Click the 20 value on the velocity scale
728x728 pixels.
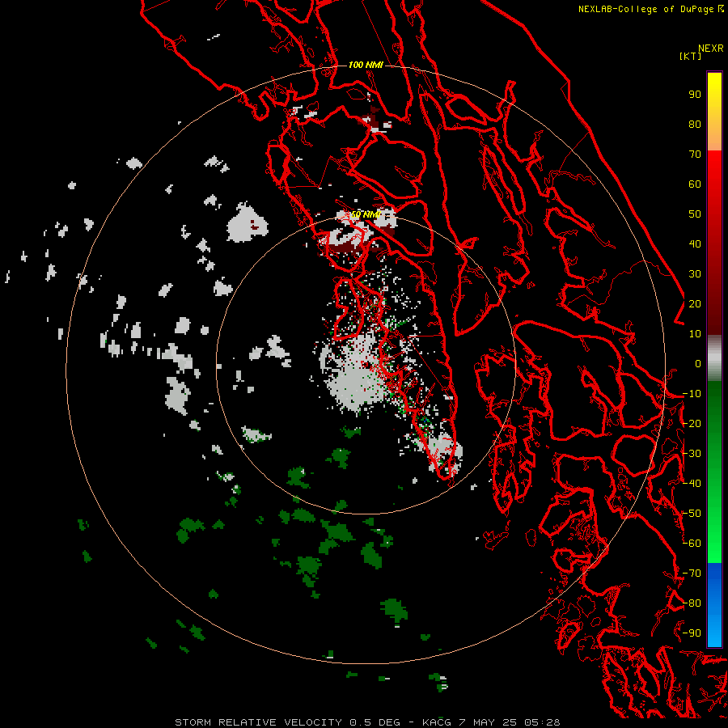695,303
